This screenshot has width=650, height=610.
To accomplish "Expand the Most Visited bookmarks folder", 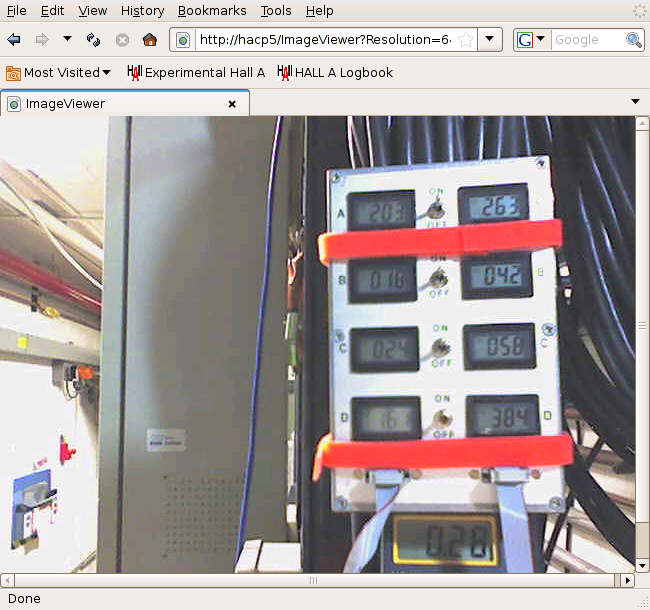I will coord(58,73).
